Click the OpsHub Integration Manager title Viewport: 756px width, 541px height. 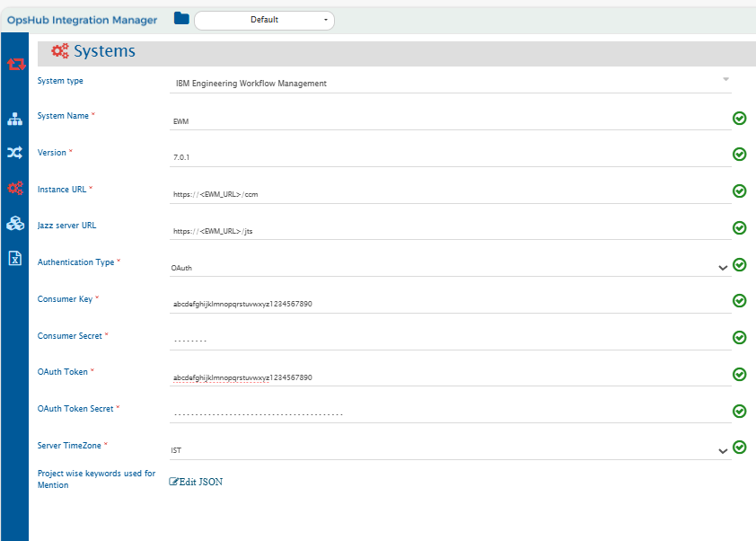(x=82, y=20)
